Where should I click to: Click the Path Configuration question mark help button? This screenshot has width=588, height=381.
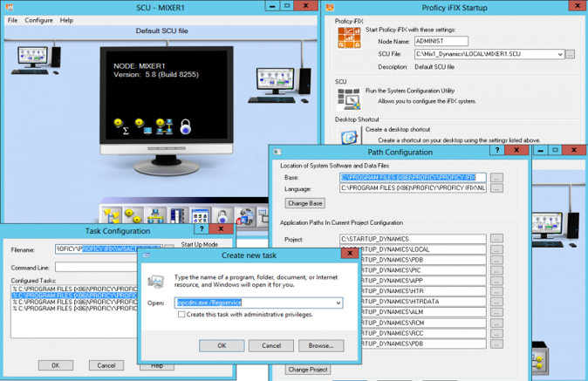(497, 150)
